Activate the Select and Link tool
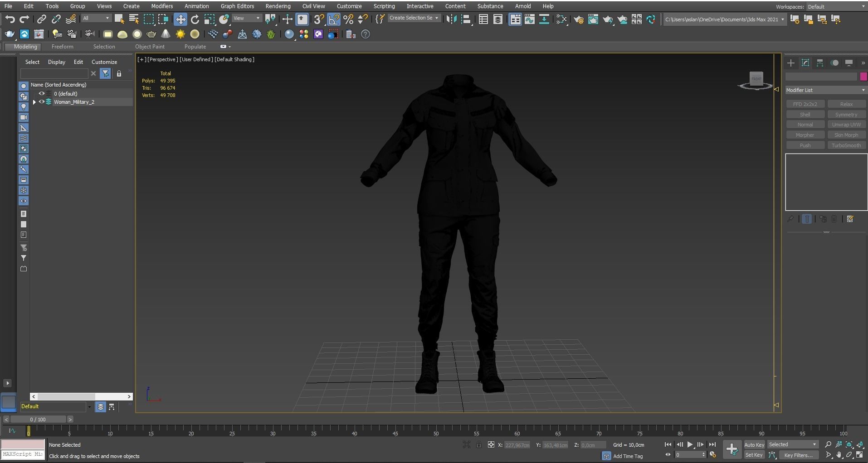Screen dimensions: 868x463 (x=41, y=19)
